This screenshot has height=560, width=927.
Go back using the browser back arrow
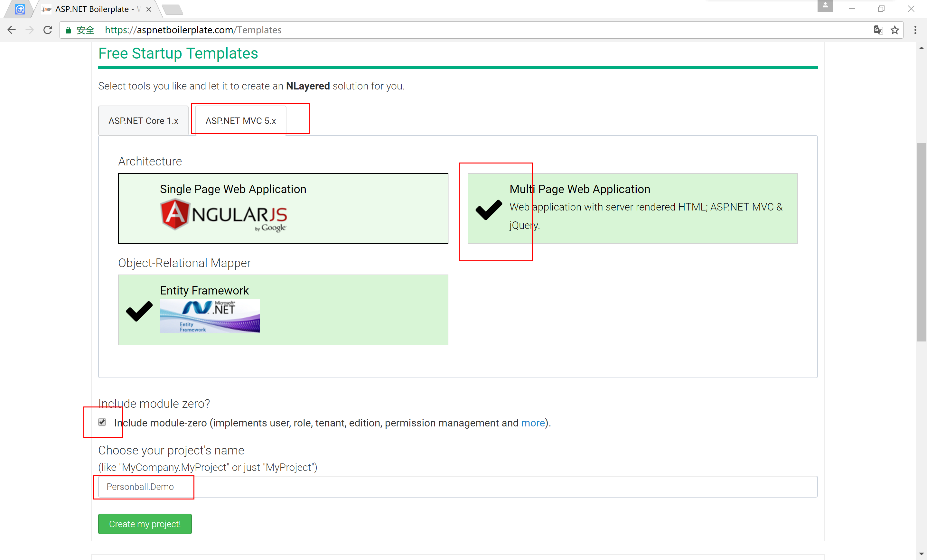pos(12,30)
